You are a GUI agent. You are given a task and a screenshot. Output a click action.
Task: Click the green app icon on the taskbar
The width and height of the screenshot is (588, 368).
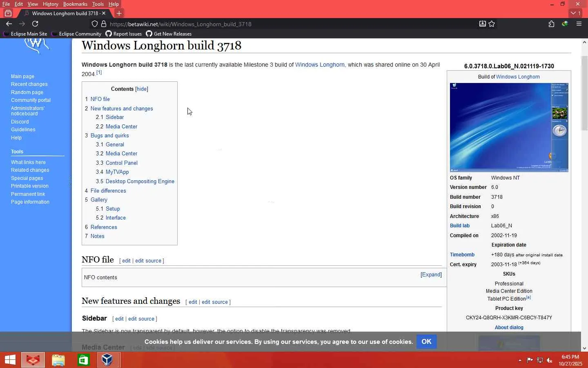(83, 360)
